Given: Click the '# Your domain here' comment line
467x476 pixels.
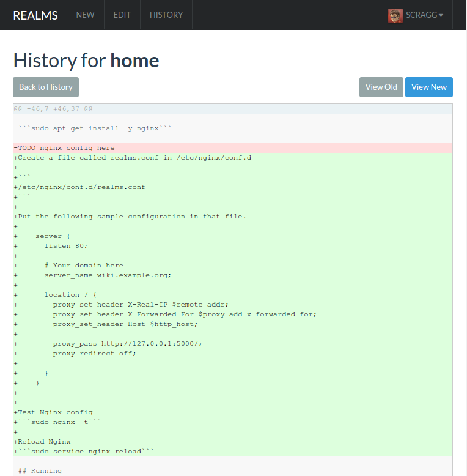Looking at the screenshot, I should [x=233, y=266].
